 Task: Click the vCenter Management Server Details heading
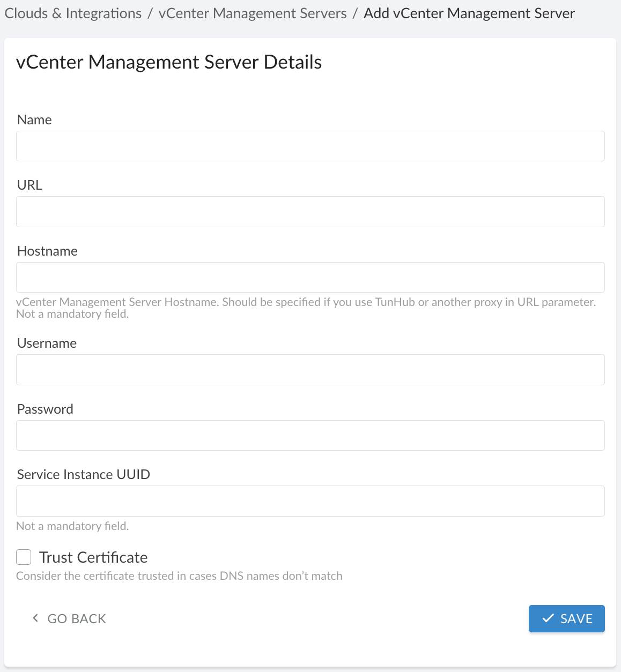click(169, 62)
